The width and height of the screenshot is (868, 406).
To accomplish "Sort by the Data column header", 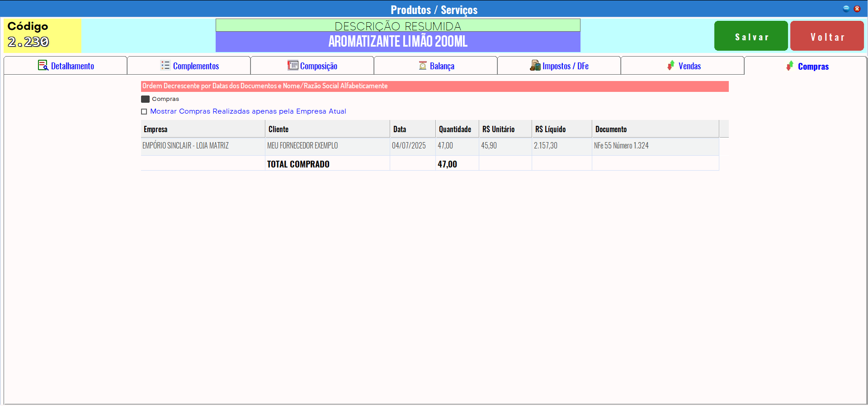I will [x=413, y=129].
